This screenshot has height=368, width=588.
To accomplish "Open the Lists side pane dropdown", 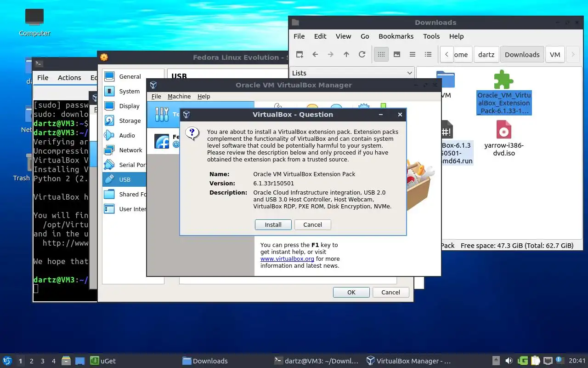I will (352, 73).
